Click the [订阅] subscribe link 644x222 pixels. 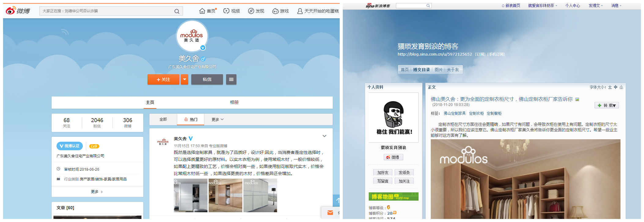[480, 54]
